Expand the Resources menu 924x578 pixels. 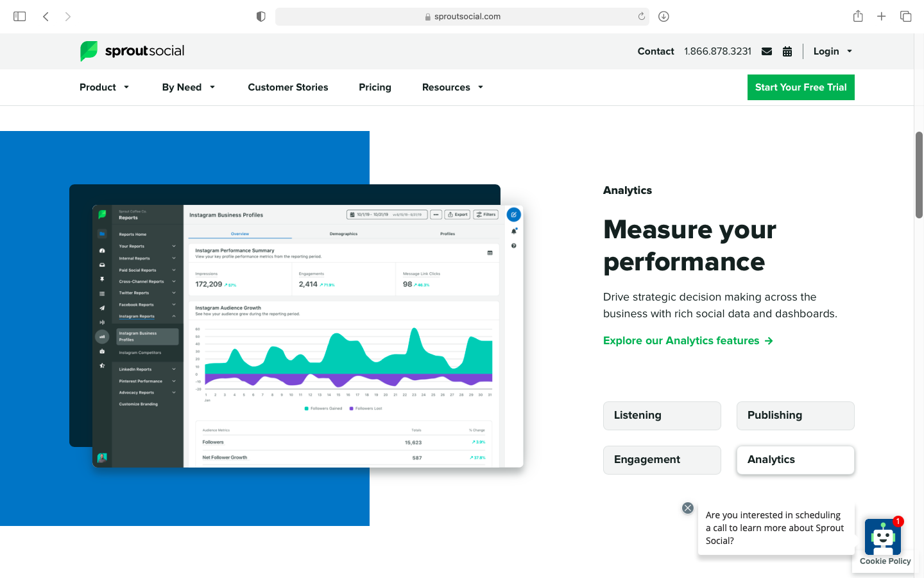coord(452,87)
